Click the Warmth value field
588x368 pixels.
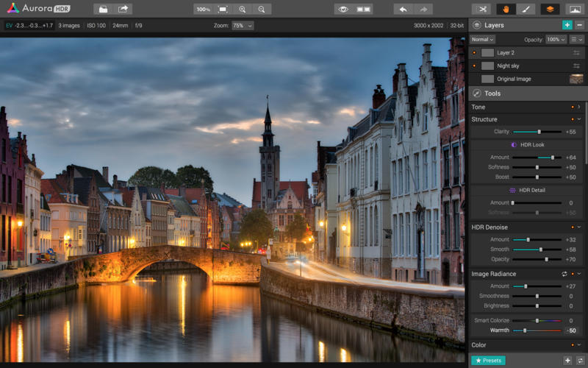(570, 330)
